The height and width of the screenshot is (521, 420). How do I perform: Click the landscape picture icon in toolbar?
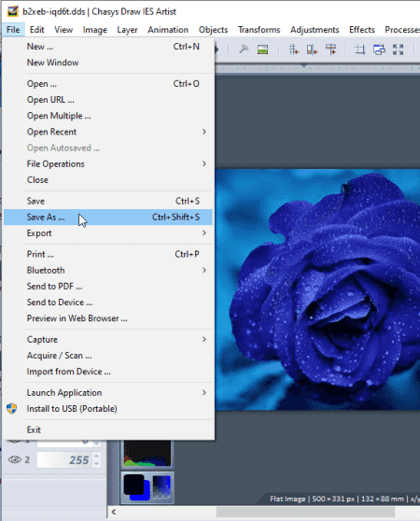262,49
